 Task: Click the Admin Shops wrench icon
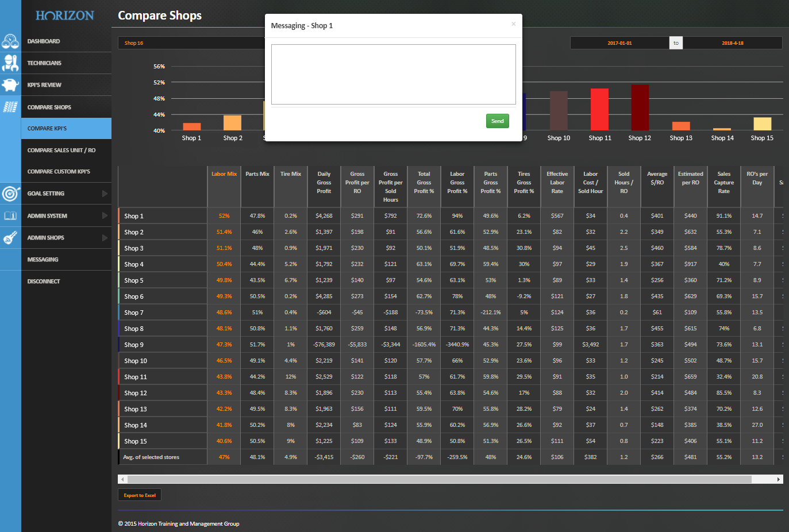(10, 237)
